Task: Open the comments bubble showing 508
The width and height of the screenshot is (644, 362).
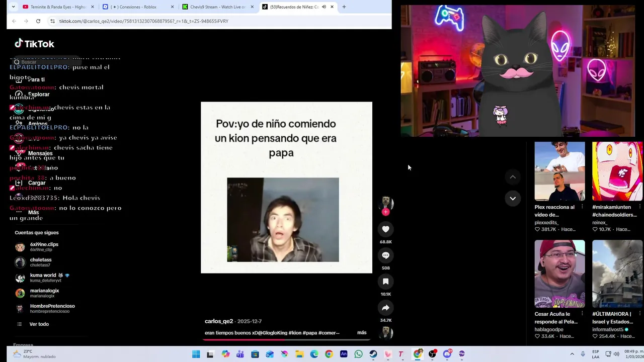Action: pyautogui.click(x=385, y=255)
